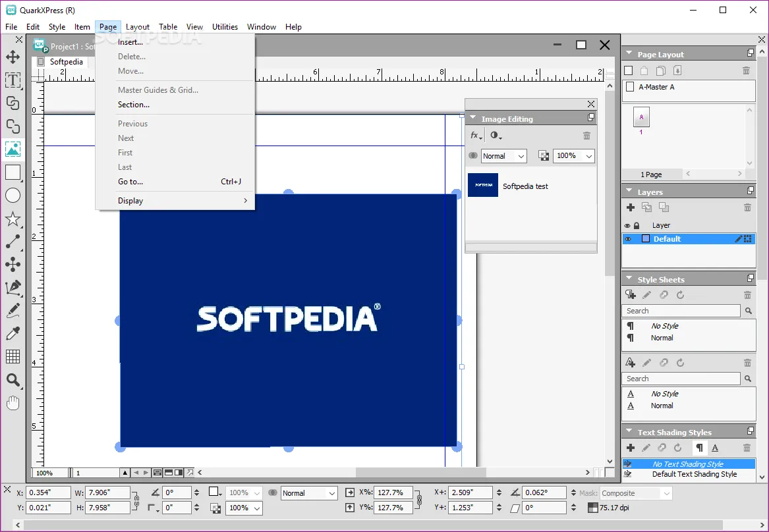Image resolution: width=769 pixels, height=532 pixels.
Task: Toggle proportion lock for width and height
Action: tap(136, 500)
